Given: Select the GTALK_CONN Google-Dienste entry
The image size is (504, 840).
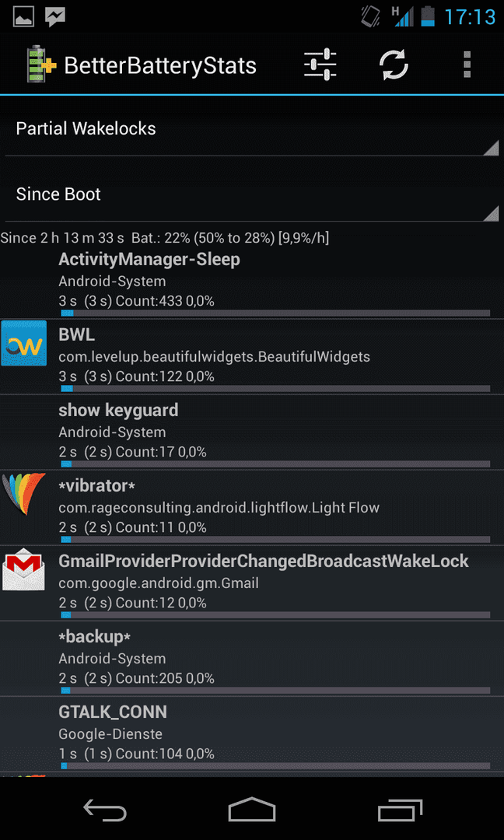Looking at the screenshot, I should [x=252, y=734].
